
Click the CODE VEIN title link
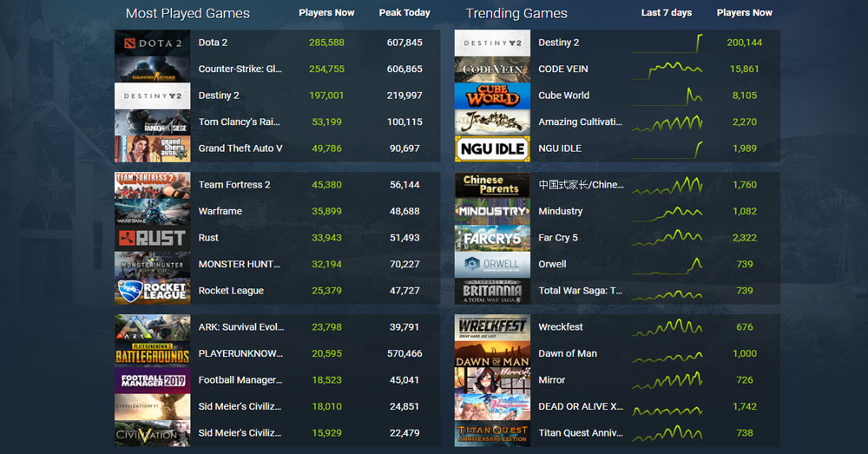pos(563,69)
